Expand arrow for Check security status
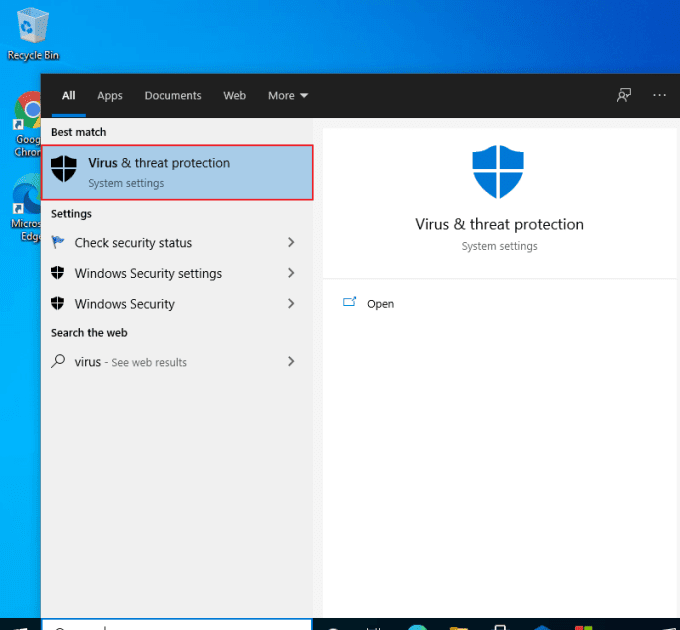 [x=291, y=242]
